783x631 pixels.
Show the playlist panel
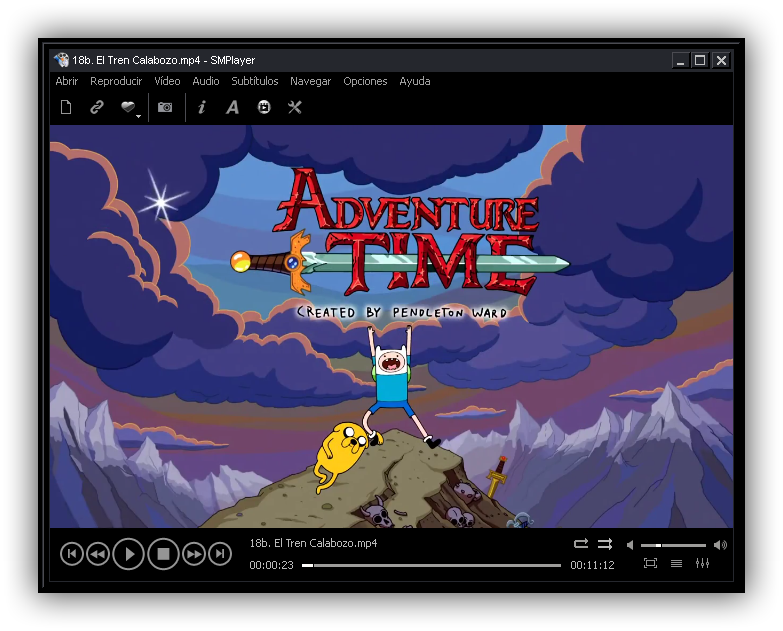click(676, 564)
